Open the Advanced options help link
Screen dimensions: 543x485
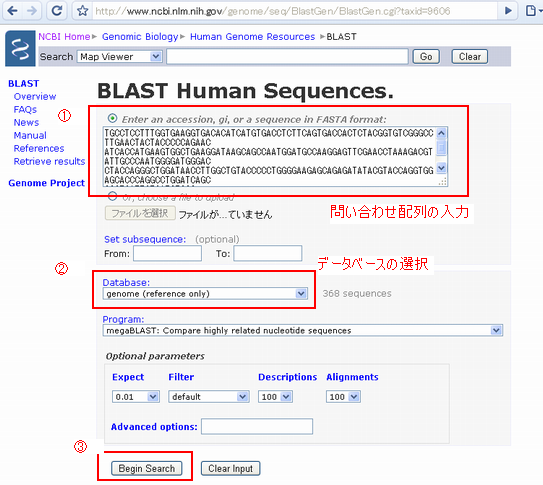(154, 427)
